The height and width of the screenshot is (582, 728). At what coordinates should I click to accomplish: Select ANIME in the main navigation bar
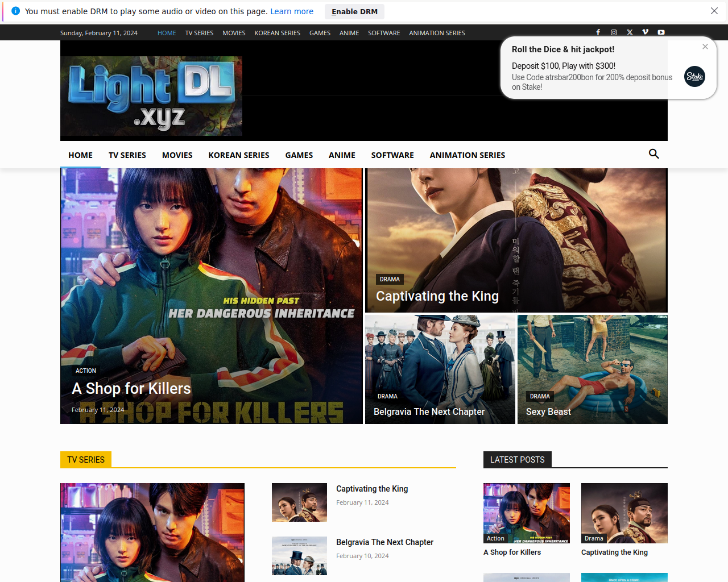coord(342,155)
